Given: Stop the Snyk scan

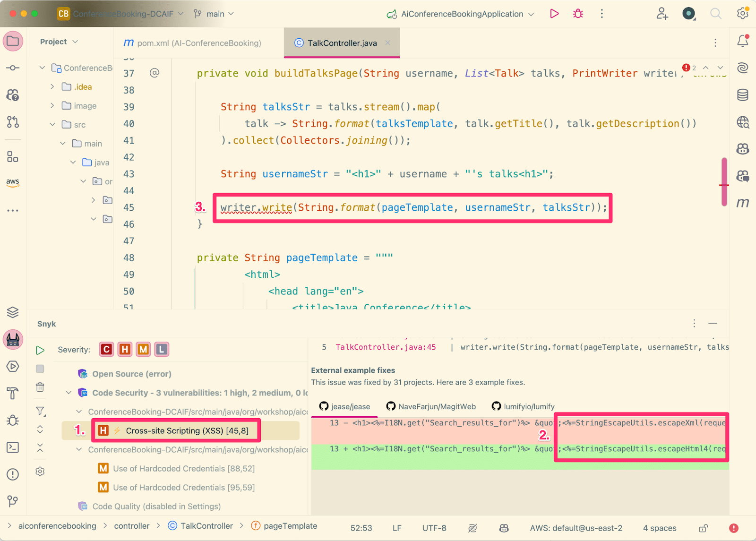Looking at the screenshot, I should [40, 369].
